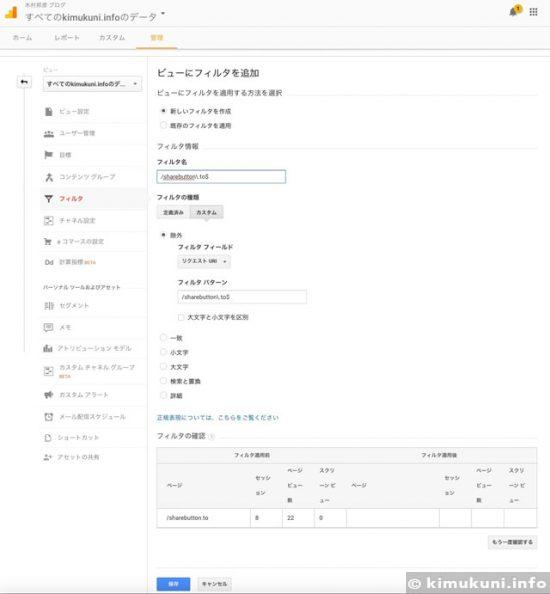Open the view selector dropdown in sidebar
The image size is (550, 594).
coord(92,84)
